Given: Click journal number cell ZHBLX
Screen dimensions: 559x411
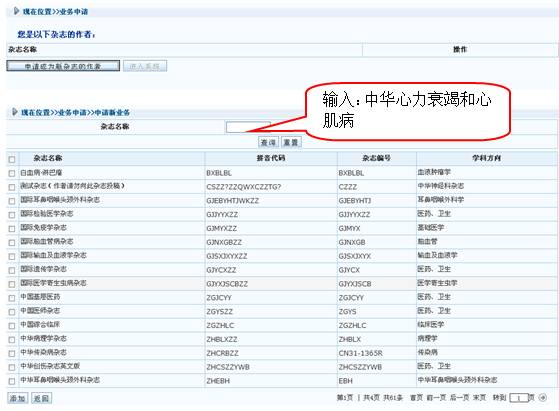Looking at the screenshot, I should [x=350, y=339].
